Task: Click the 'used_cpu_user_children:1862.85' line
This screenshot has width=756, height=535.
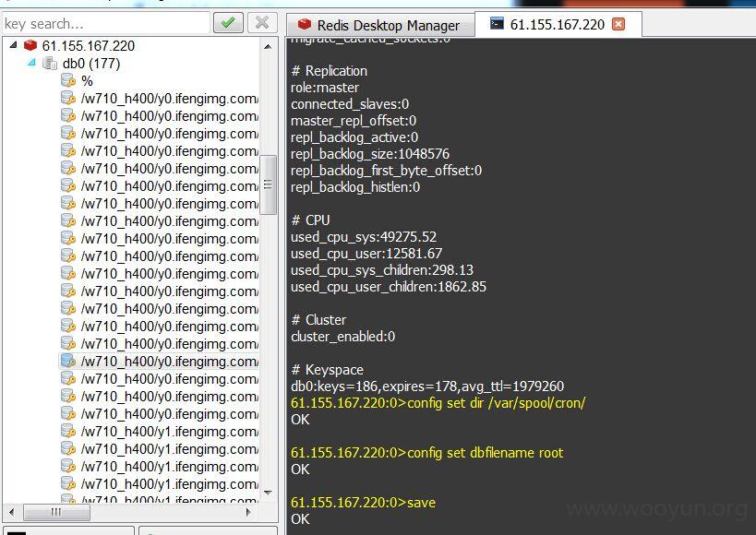Action: click(389, 287)
